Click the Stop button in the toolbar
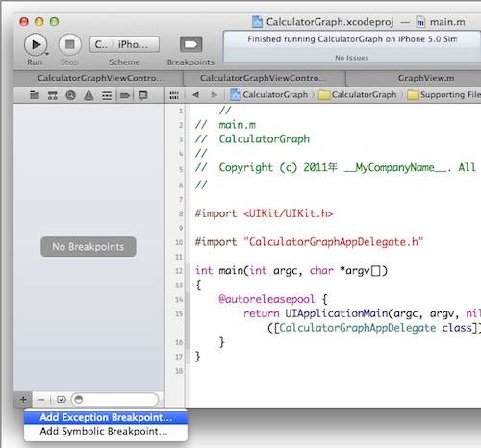The width and height of the screenshot is (481, 448). pyautogui.click(x=70, y=44)
